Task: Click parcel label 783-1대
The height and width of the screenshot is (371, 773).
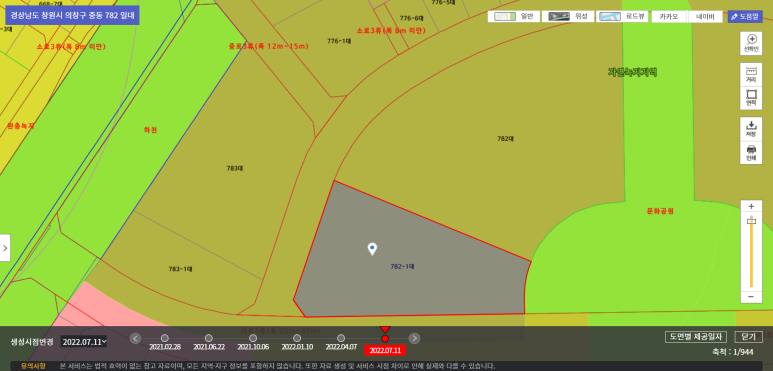Action: 180,269
